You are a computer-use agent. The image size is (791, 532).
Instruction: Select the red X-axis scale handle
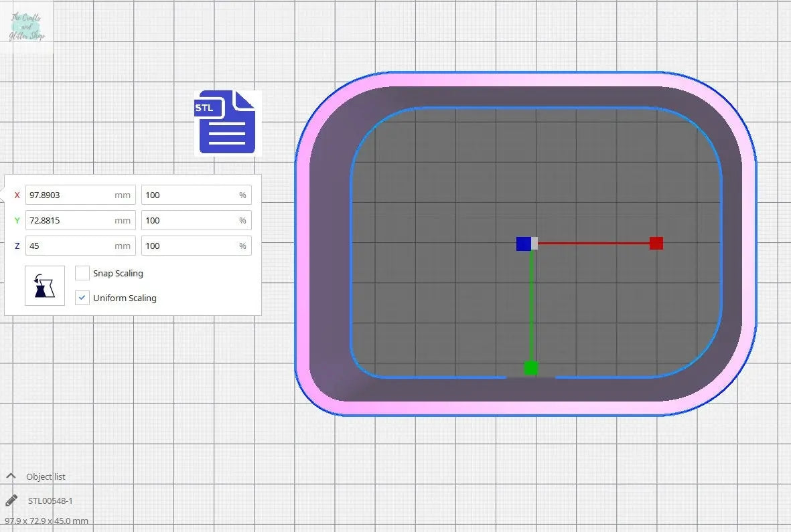656,243
